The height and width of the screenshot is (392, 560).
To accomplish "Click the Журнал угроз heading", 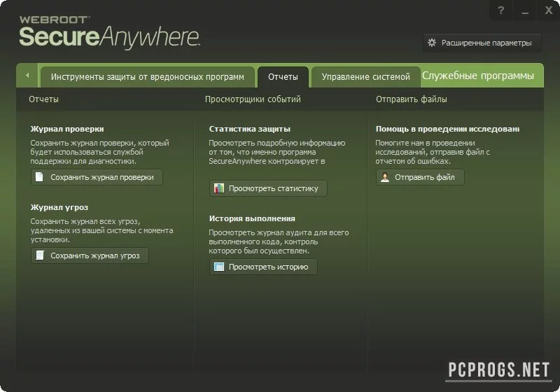I will 59,207.
